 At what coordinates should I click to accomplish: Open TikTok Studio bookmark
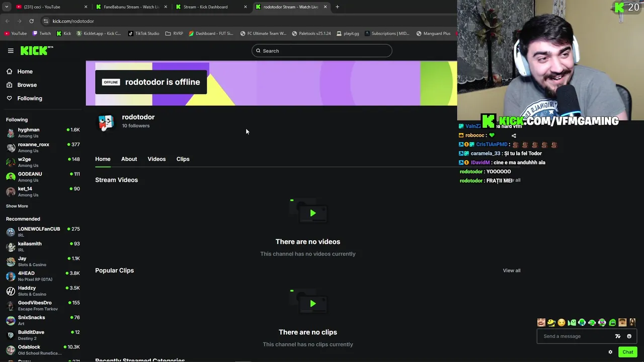[x=144, y=34]
